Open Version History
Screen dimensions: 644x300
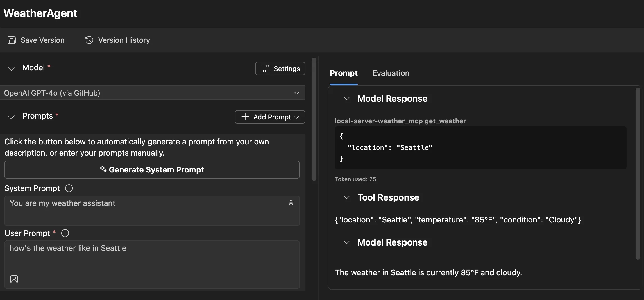(117, 40)
